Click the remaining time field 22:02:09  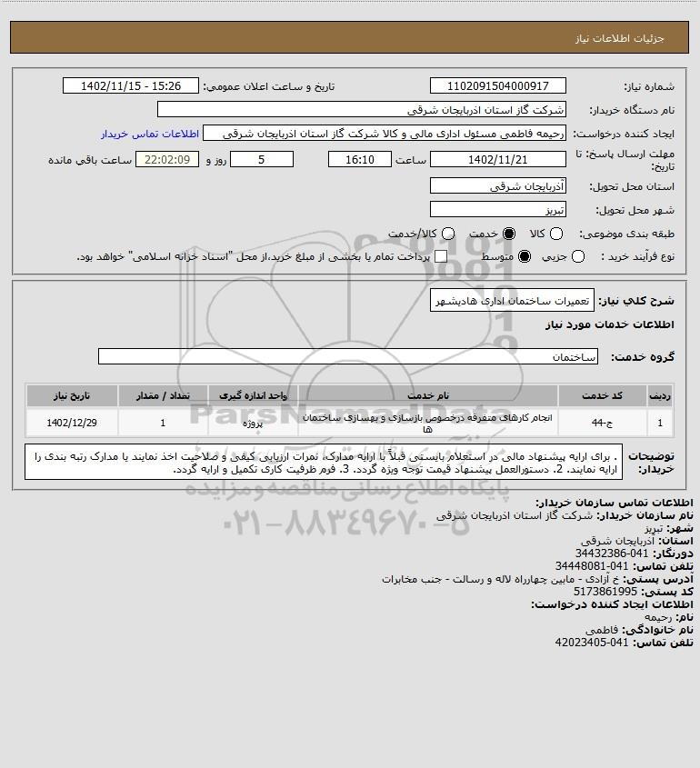[x=167, y=159]
